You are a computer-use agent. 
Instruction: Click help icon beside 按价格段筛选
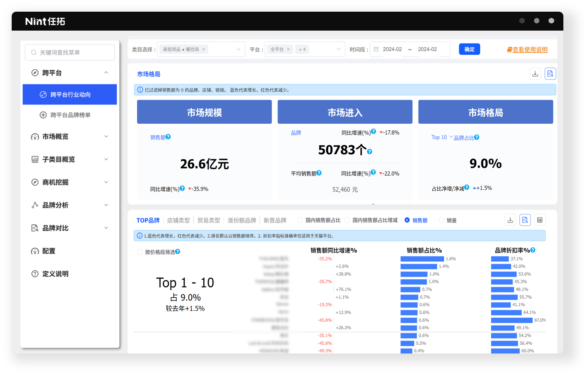pos(177,252)
